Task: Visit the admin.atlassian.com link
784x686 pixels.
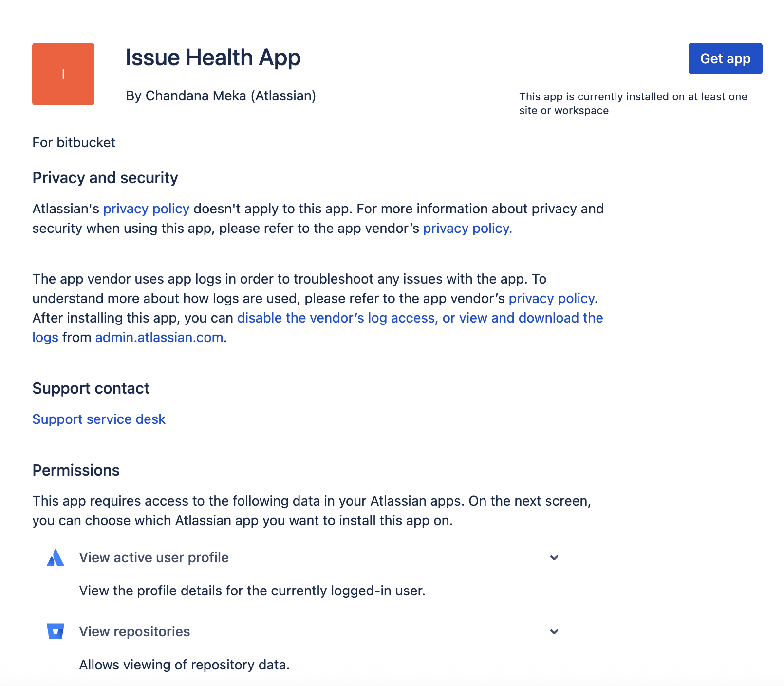Action: (x=159, y=337)
